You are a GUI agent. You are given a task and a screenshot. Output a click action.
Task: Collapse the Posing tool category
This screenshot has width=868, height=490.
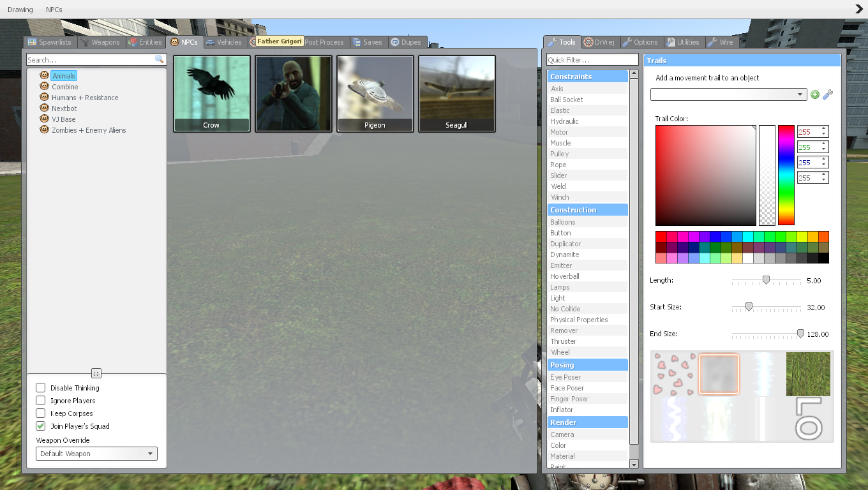click(587, 365)
